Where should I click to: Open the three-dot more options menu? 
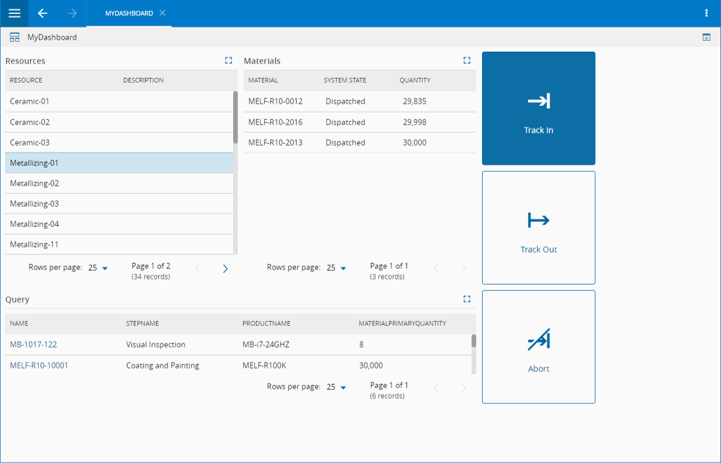coord(706,13)
